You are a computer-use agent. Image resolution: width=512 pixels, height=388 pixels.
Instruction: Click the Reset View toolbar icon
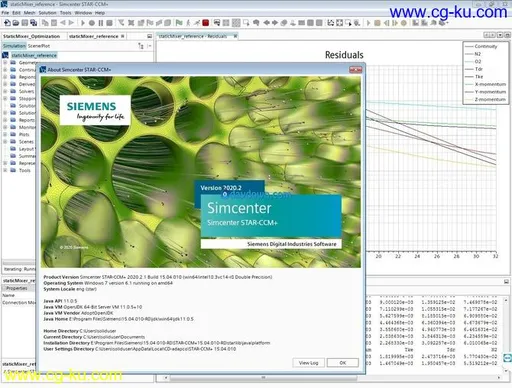coord(330,23)
